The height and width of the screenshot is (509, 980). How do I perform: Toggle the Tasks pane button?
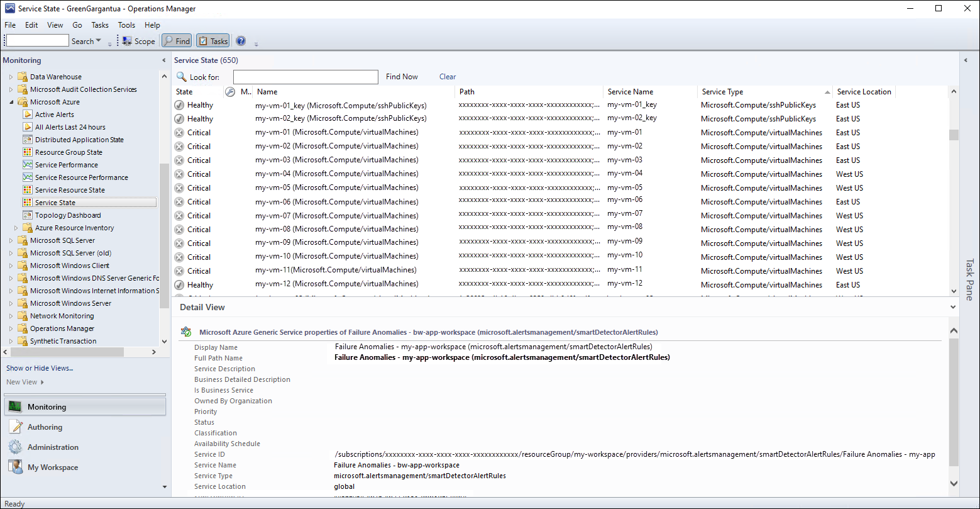pyautogui.click(x=212, y=41)
